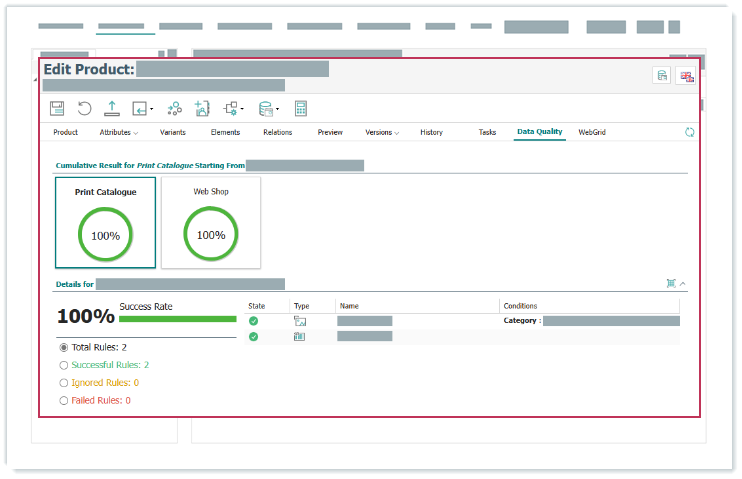Switch to the Variants tab
The width and height of the screenshot is (742, 479).
[172, 132]
